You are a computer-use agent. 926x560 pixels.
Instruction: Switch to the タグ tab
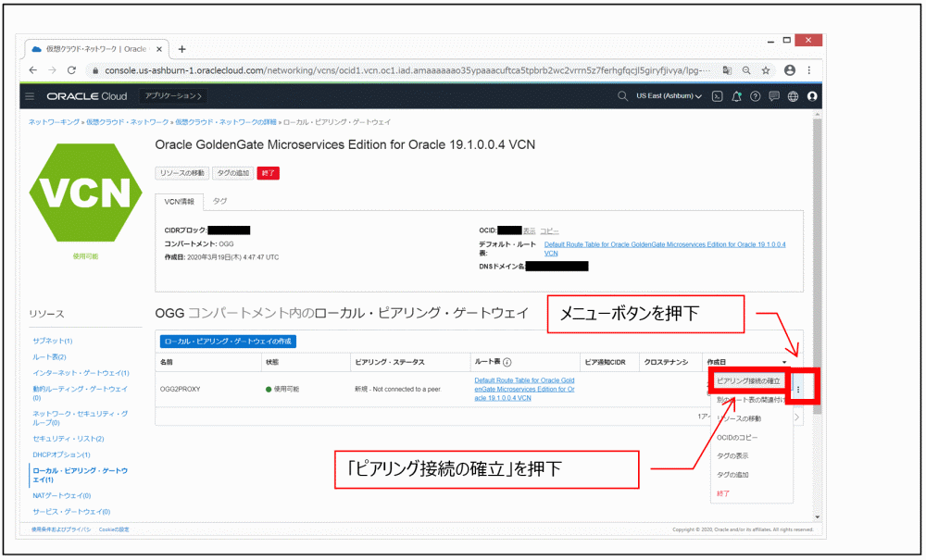[219, 201]
